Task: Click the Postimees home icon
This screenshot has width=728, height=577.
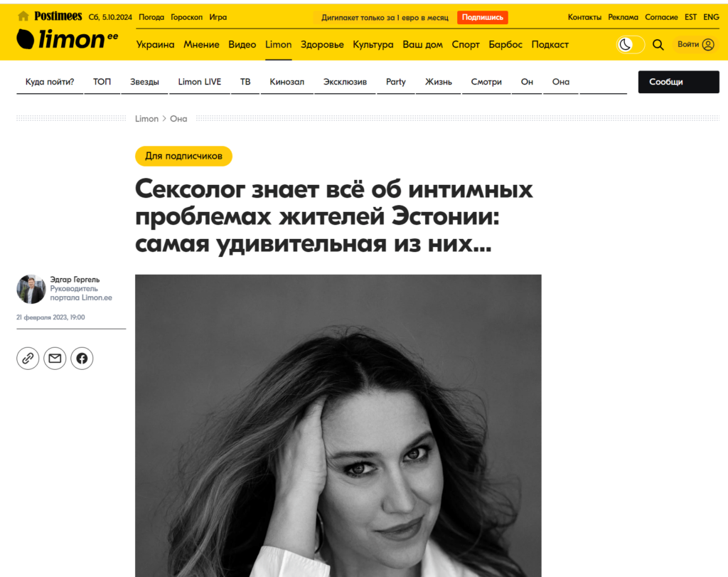Action: (23, 17)
